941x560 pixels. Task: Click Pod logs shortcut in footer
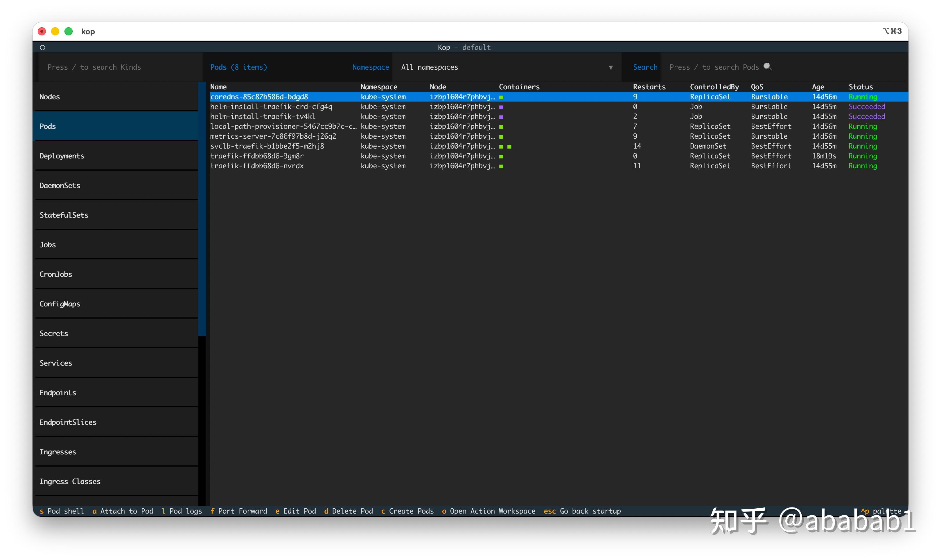tap(182, 511)
